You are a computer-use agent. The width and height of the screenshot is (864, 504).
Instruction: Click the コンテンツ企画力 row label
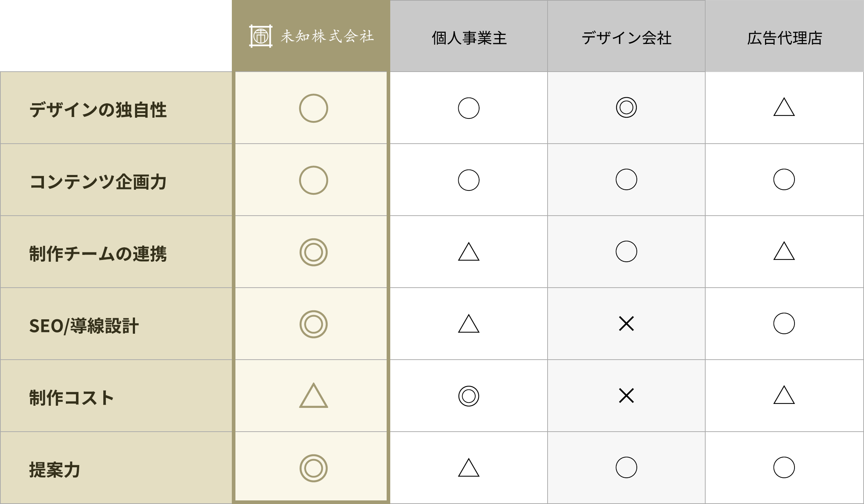[x=98, y=182]
